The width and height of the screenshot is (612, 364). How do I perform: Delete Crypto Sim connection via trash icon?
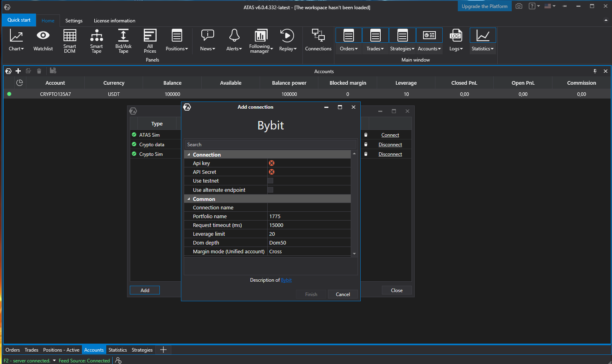[x=366, y=154]
